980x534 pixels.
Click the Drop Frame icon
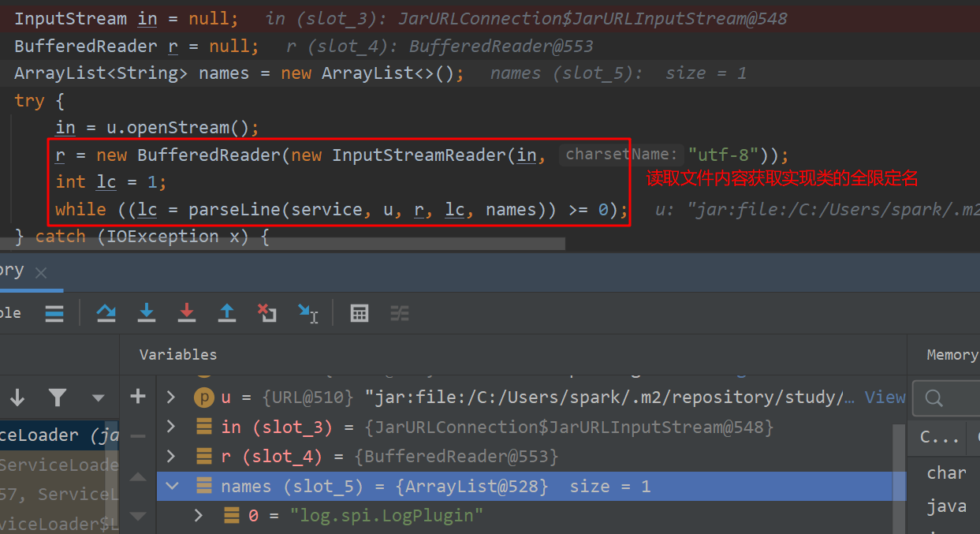(267, 313)
